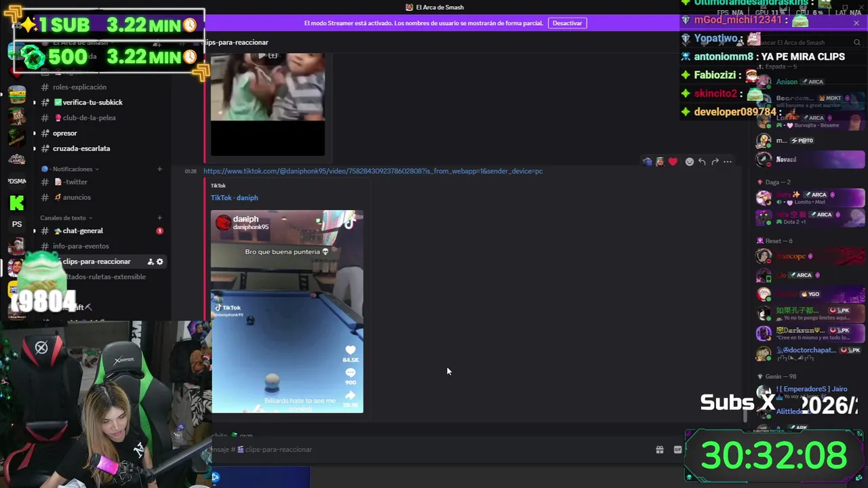Viewport: 868px width, 488px height.
Task: Add channel with plus next to Canales de texto
Action: (159, 218)
